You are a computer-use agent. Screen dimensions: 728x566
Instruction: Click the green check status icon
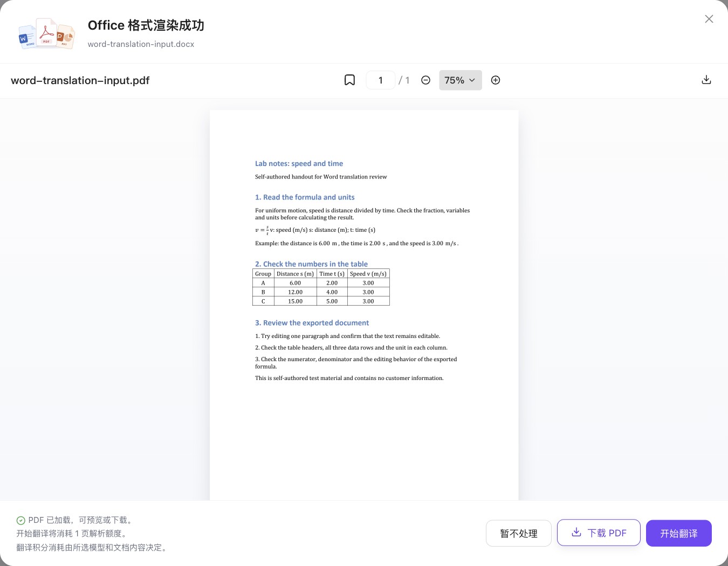tap(20, 520)
